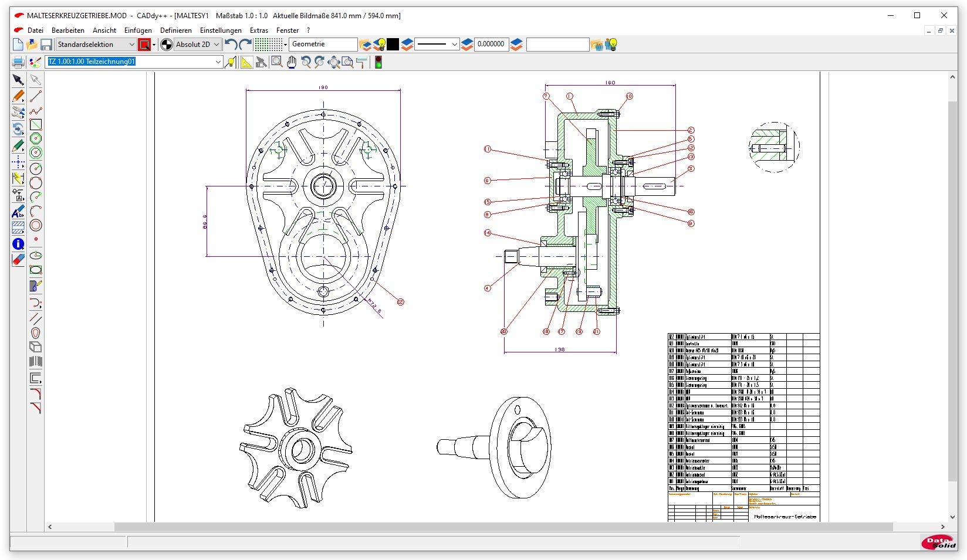The height and width of the screenshot is (560, 967).
Task: Toggle the red selection window mode button
Action: coord(144,45)
